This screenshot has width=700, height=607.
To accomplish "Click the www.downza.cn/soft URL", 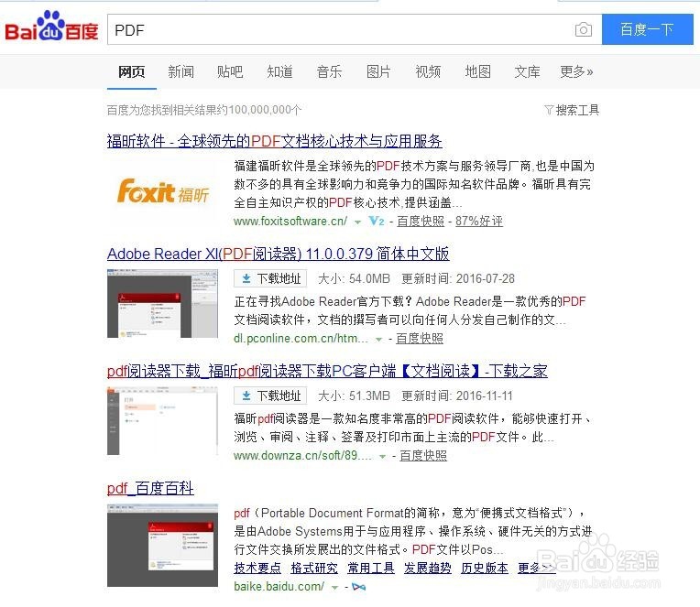I will coord(302,456).
